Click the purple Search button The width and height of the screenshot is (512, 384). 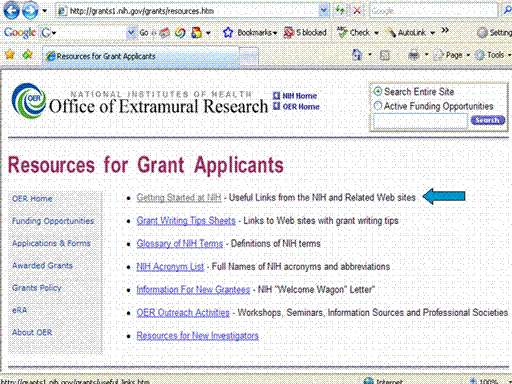[x=488, y=120]
